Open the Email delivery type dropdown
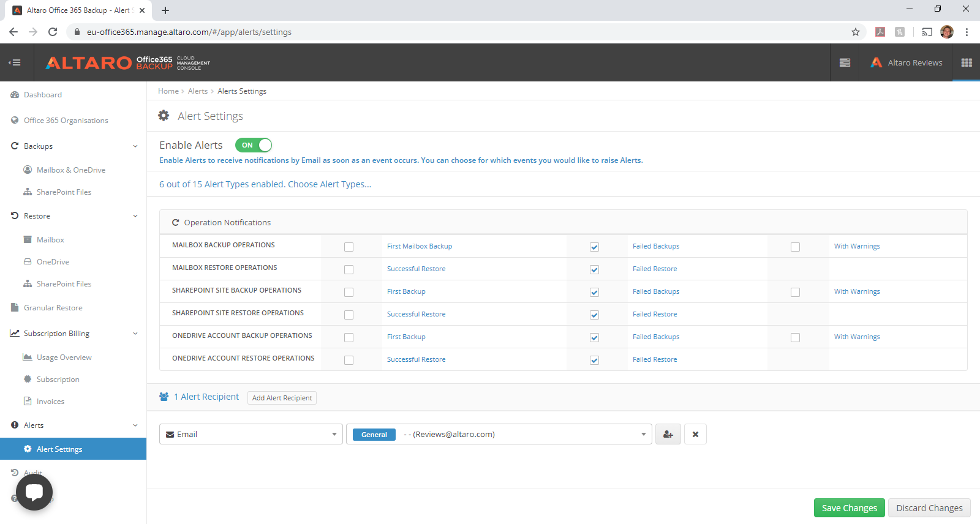 [x=251, y=434]
